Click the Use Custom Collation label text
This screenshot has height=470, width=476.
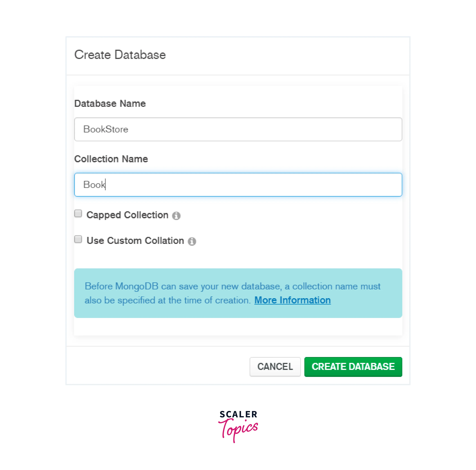coord(135,241)
